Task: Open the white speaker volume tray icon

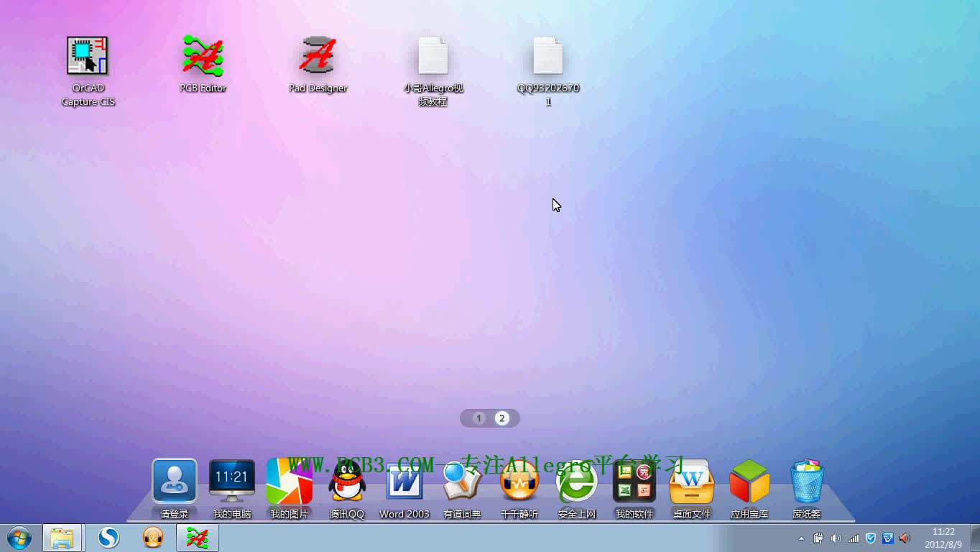Action: 836,538
